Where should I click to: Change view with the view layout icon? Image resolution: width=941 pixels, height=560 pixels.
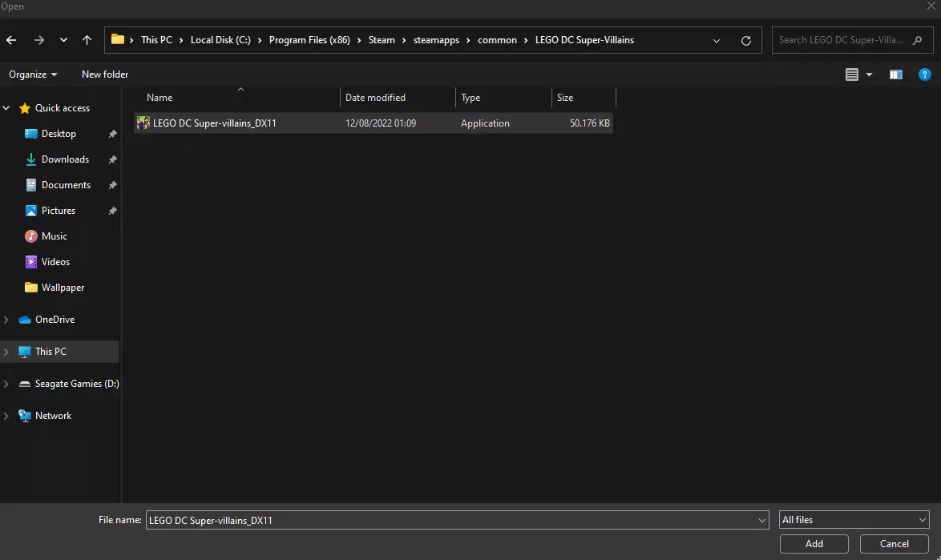[x=851, y=75]
